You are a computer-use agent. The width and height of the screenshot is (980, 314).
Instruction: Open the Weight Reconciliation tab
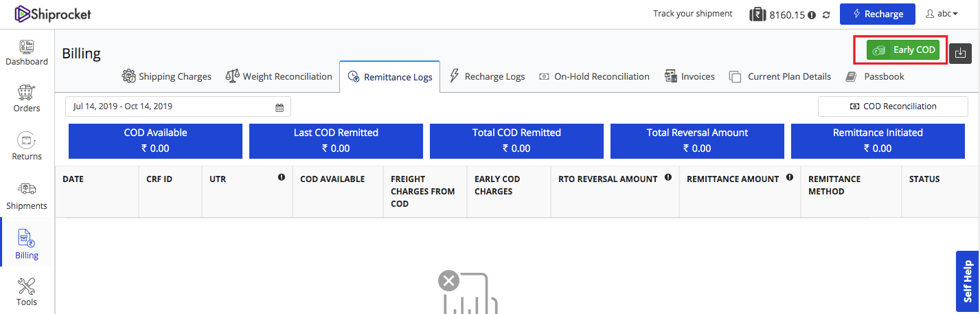279,76
